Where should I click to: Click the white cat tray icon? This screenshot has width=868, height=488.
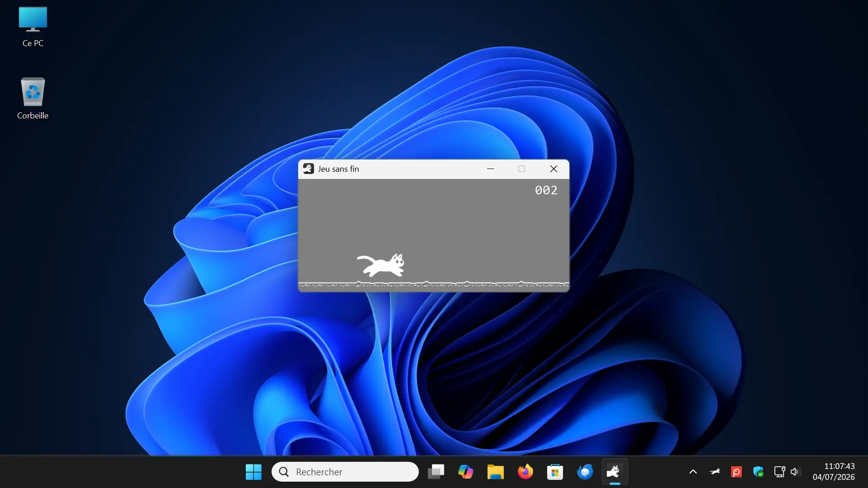pyautogui.click(x=715, y=472)
